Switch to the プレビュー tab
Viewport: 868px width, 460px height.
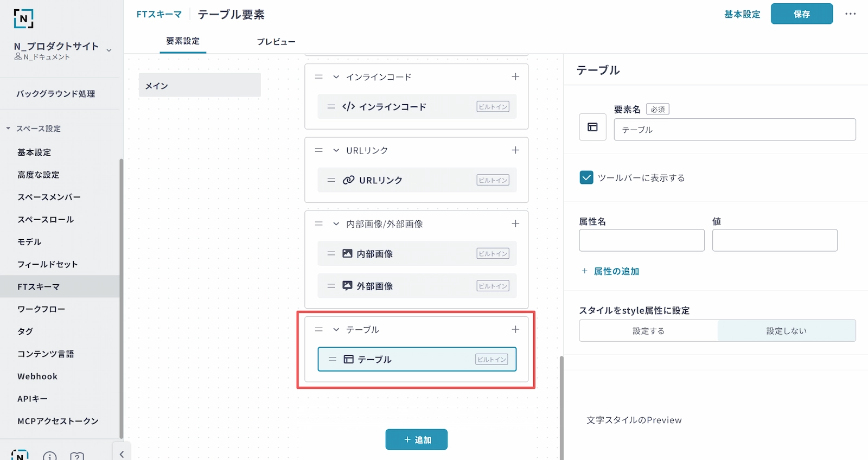276,42
